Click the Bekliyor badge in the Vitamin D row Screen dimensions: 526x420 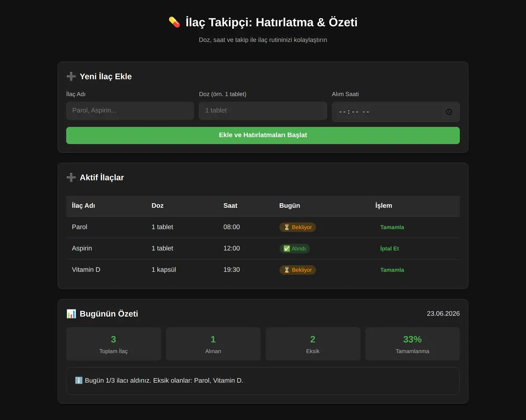[298, 270]
